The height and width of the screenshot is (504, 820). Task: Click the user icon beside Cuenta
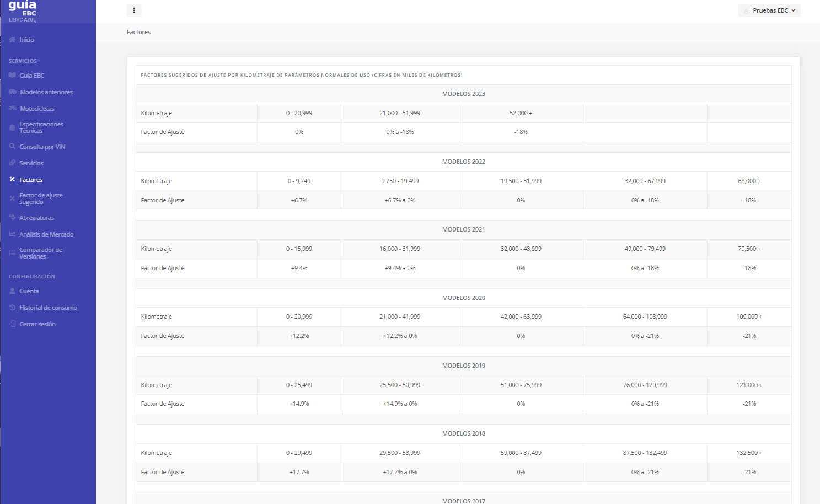pyautogui.click(x=12, y=291)
